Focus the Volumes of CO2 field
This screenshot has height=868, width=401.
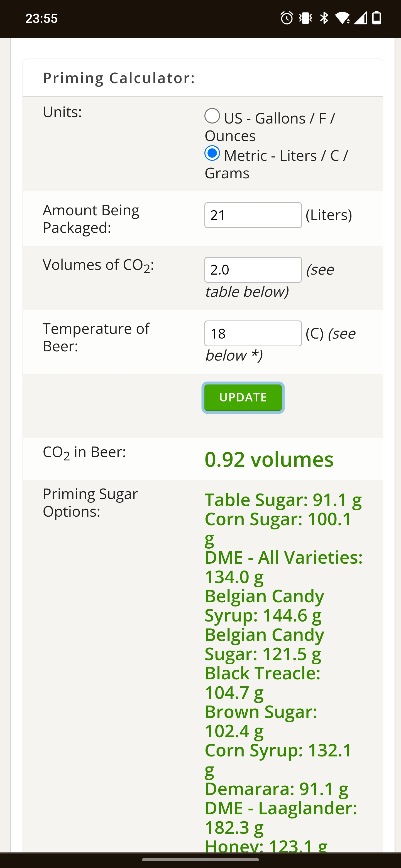[253, 270]
